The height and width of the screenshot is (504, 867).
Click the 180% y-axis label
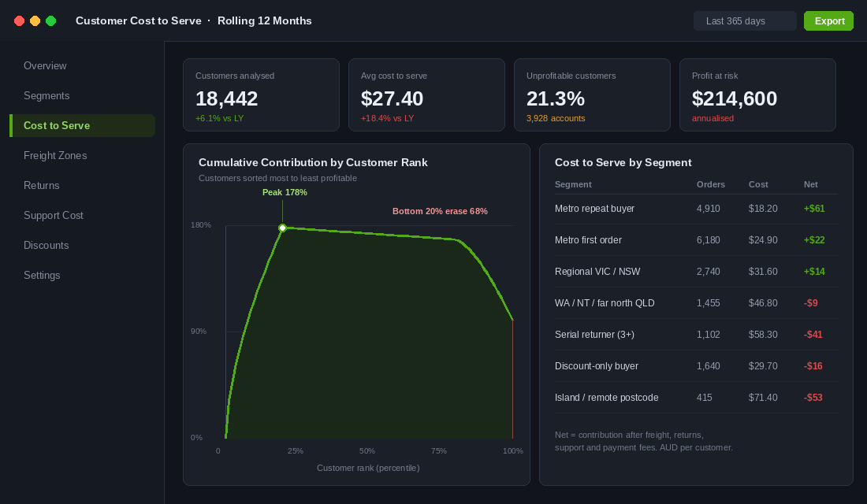click(201, 225)
